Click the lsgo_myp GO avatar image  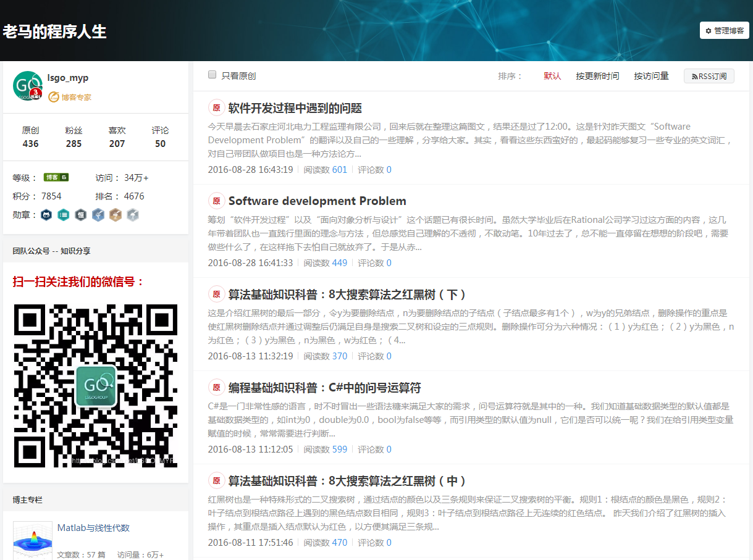27,86
